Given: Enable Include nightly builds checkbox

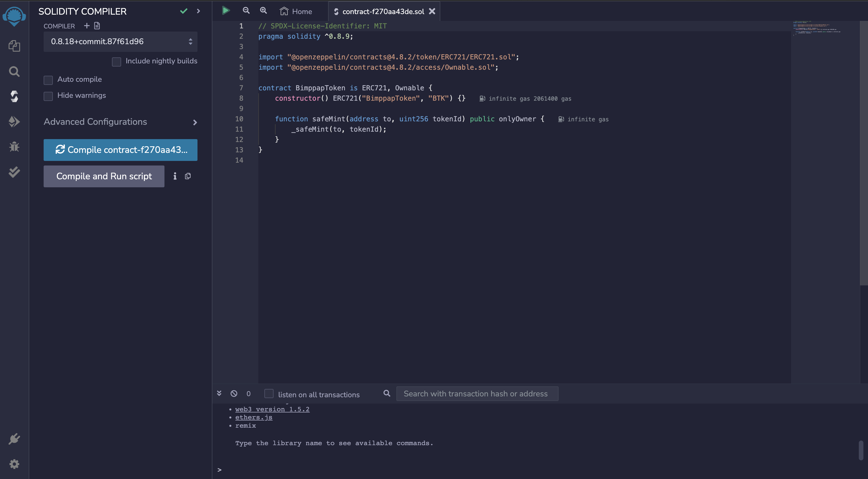Looking at the screenshot, I should pyautogui.click(x=116, y=62).
